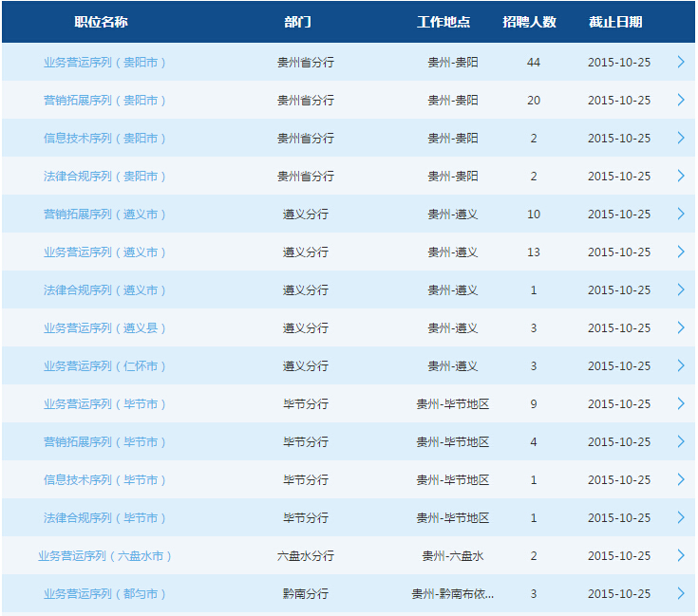698x616 pixels.
Task: Click the 截止日期 column header
Action: [x=615, y=22]
